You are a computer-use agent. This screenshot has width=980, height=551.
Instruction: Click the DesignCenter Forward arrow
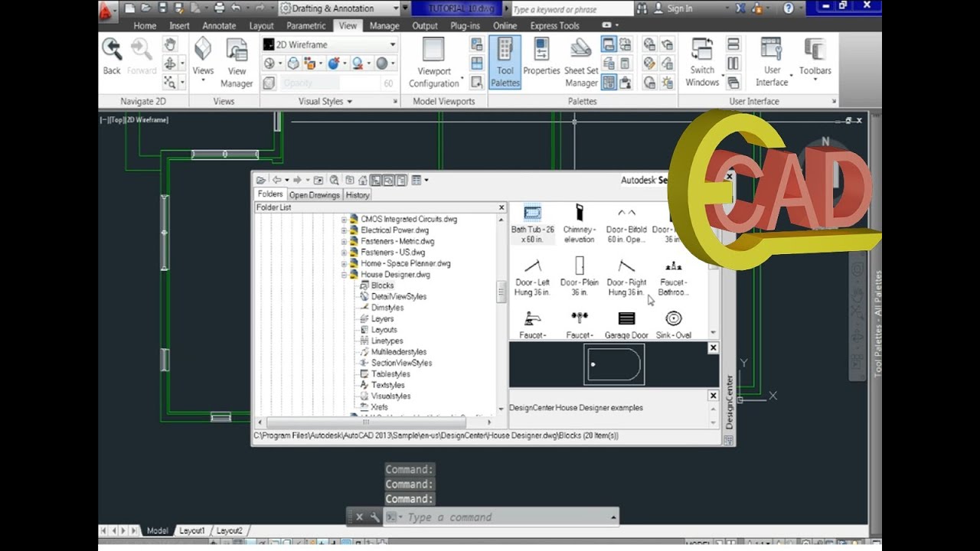pos(298,181)
